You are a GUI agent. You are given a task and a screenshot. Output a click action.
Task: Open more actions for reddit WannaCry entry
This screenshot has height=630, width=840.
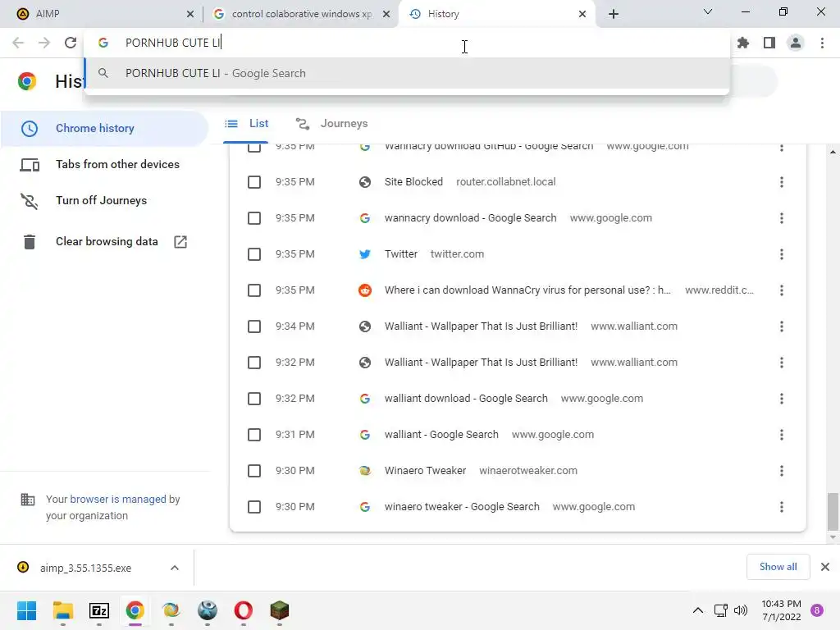click(782, 290)
